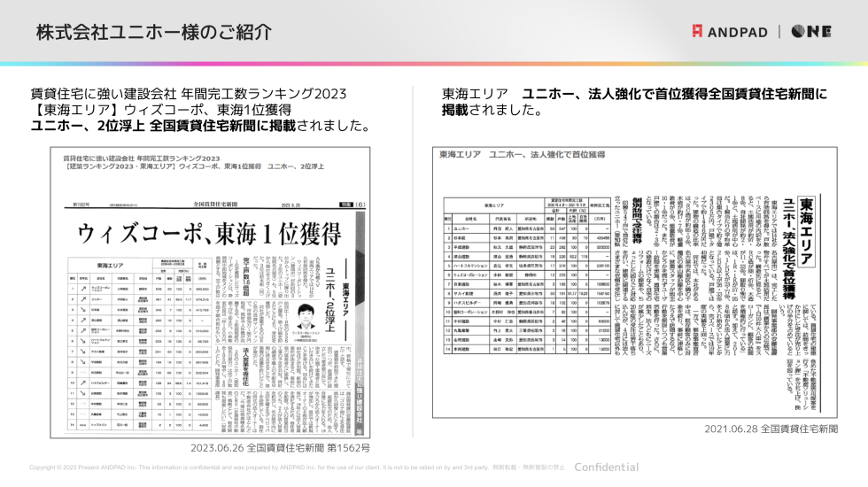The image size is (868, 487).
Task: Click caption 2021.06.28 全国賃貸住宅新聞
Action: click(771, 429)
